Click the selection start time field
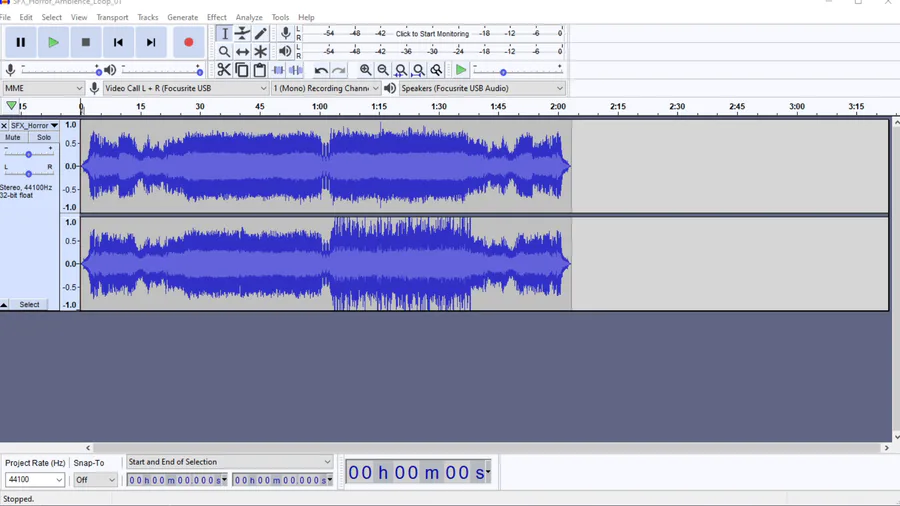The width and height of the screenshot is (900, 506). pyautogui.click(x=177, y=480)
